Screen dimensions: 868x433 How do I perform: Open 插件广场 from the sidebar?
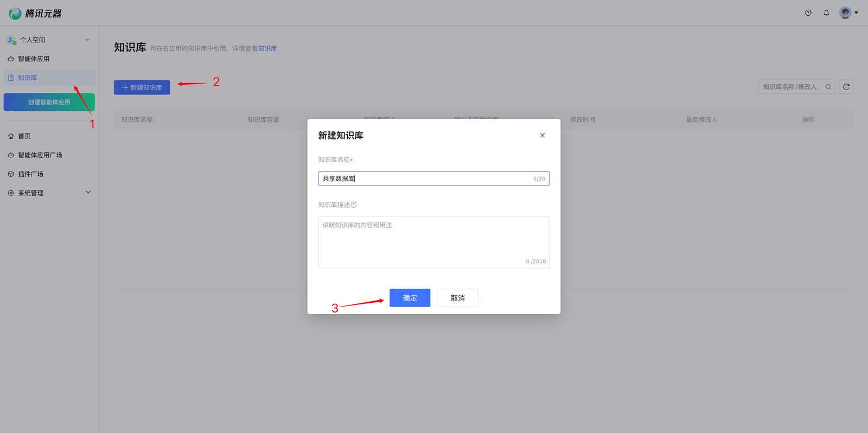tap(30, 174)
